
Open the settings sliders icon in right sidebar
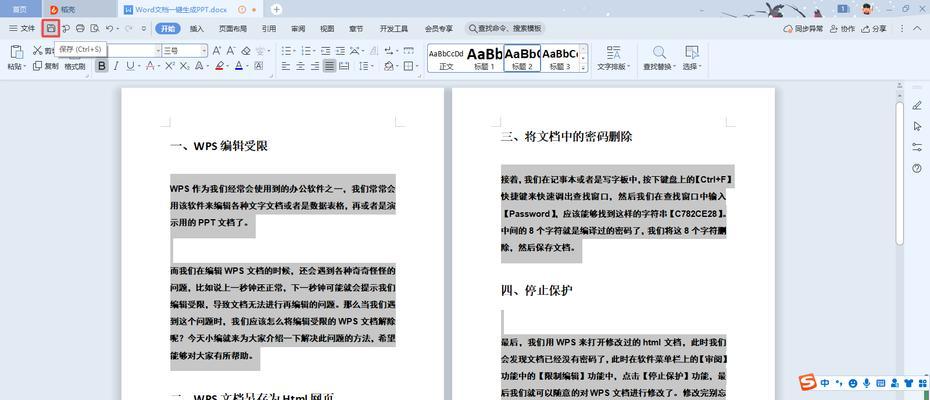click(x=917, y=147)
